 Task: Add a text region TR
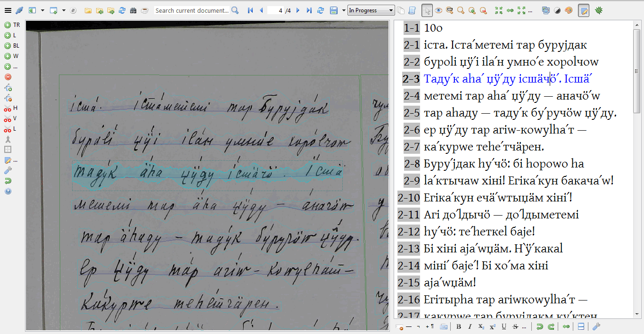click(x=12, y=25)
